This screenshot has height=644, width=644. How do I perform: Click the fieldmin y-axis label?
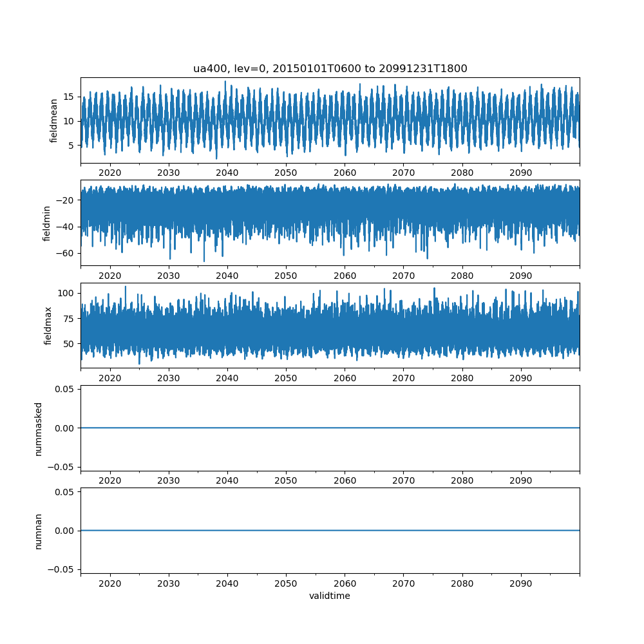47,223
